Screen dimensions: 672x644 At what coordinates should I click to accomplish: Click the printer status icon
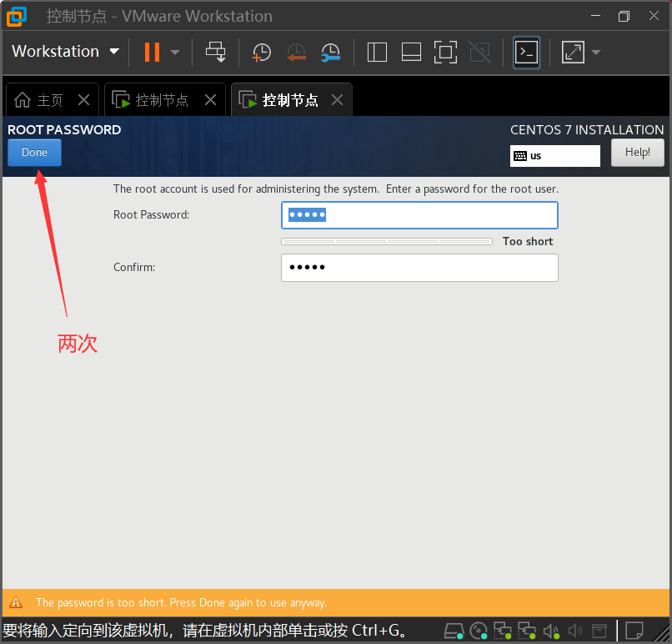pos(599,631)
